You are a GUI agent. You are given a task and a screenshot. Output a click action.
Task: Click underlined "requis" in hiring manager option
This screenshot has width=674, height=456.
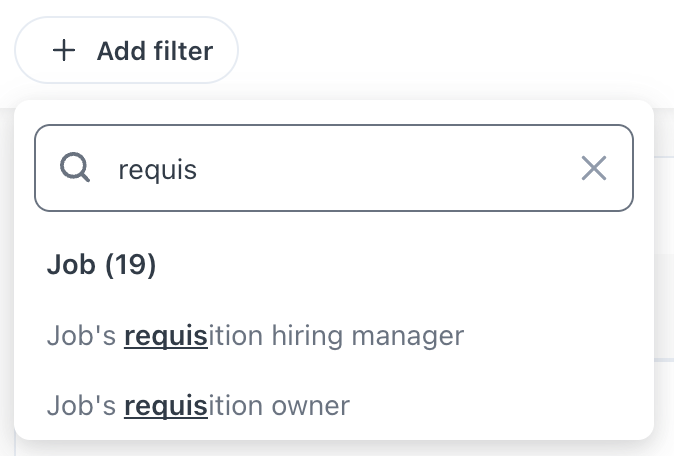165,335
